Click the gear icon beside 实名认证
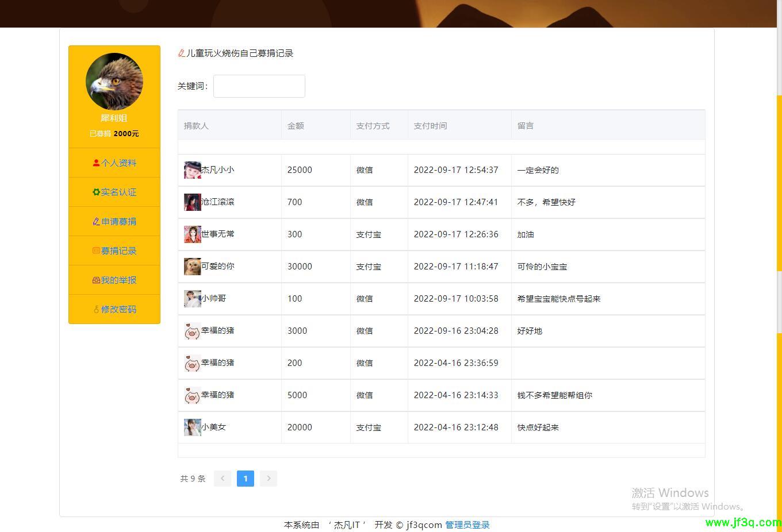This screenshot has width=782, height=532. (96, 192)
